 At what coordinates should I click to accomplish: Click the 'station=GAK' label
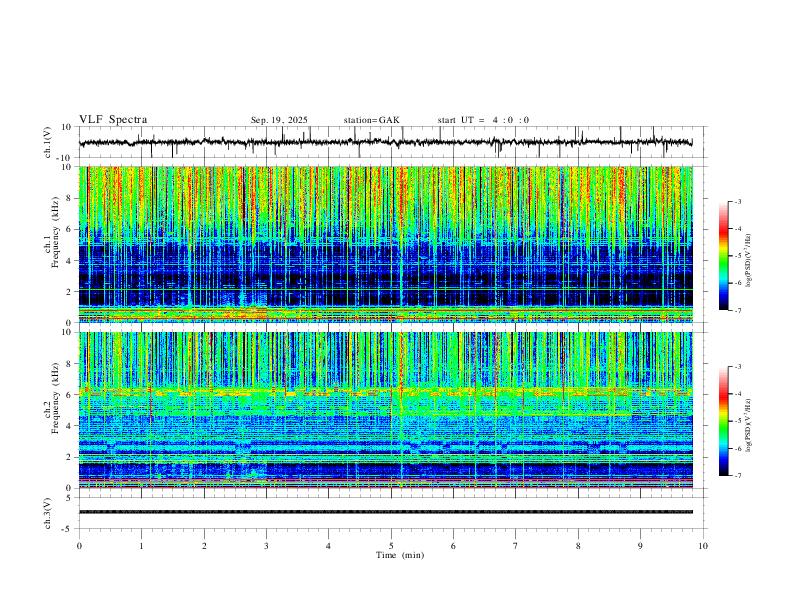pyautogui.click(x=371, y=120)
